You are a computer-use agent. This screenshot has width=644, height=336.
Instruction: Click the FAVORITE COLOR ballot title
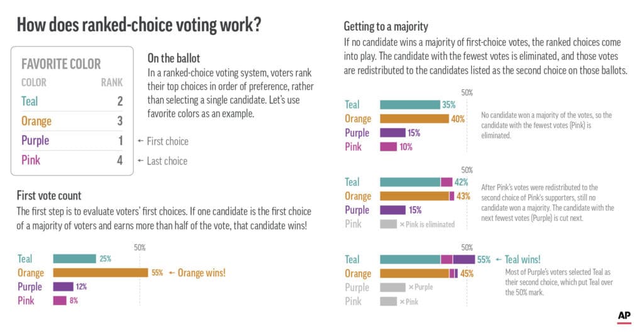(x=61, y=64)
